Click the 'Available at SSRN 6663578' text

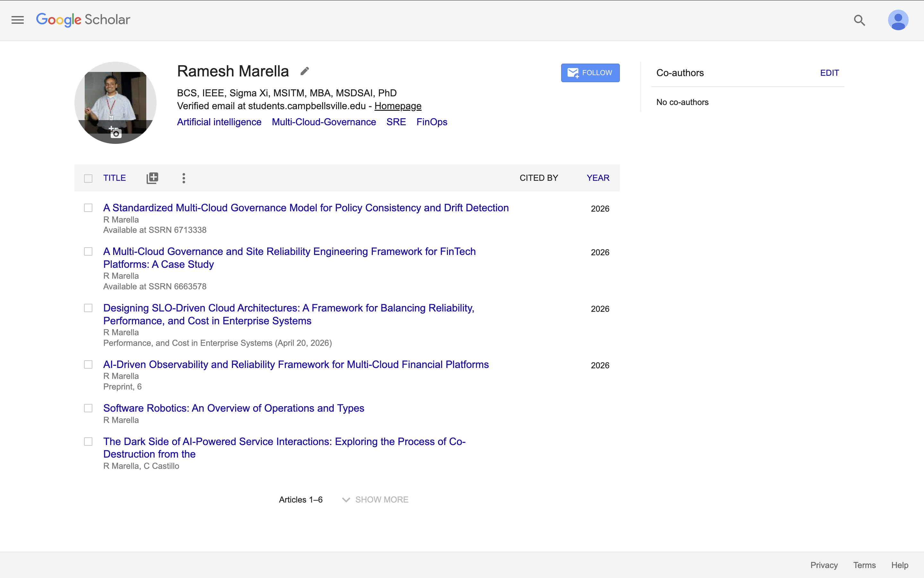pos(155,287)
